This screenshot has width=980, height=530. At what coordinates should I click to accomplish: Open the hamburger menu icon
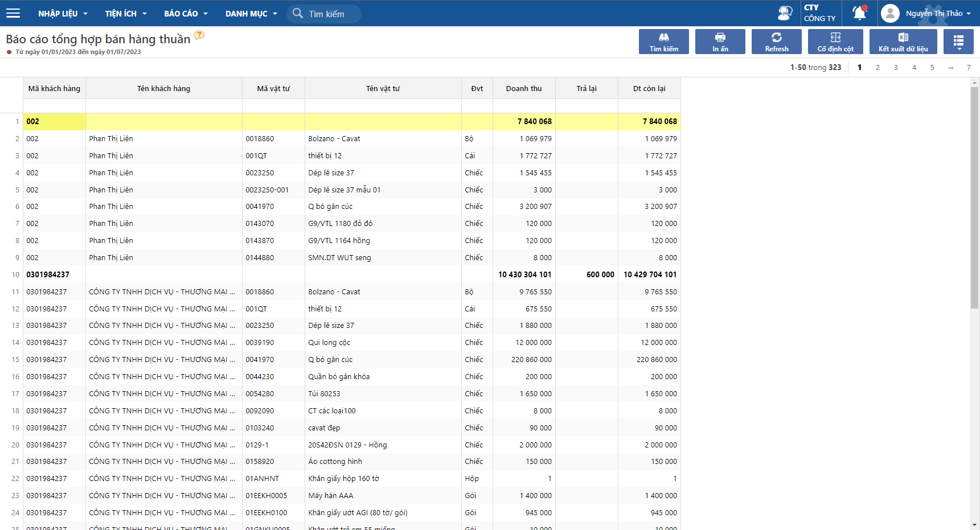13,13
